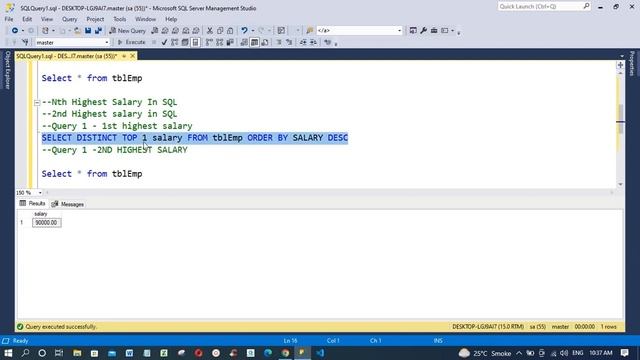The width and height of the screenshot is (640, 360).
Task: Open the File menu
Action: (9, 19)
